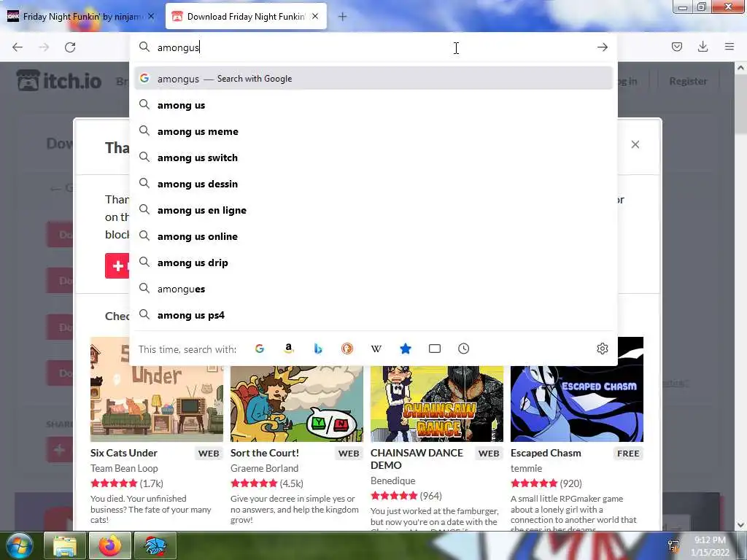Viewport: 747px width, 560px height.
Task: Click the page scrollbar up arrow
Action: (x=741, y=68)
